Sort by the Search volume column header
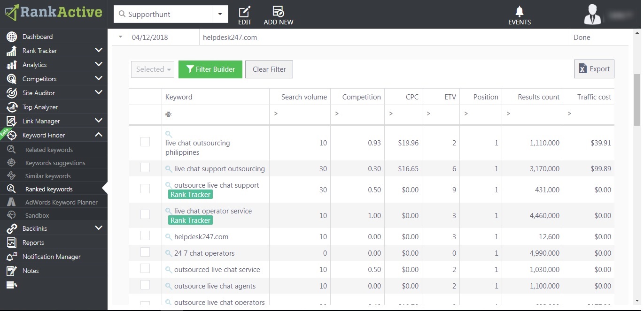644x311 pixels. tap(304, 97)
